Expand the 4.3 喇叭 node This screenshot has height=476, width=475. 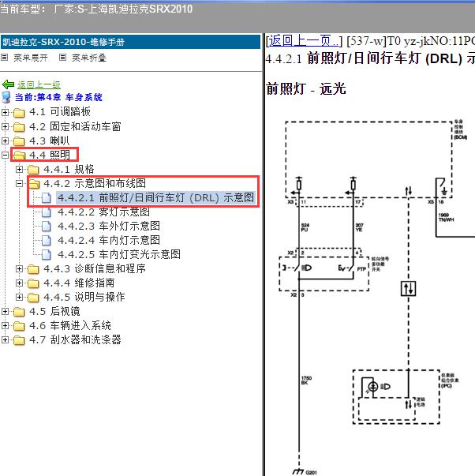click(x=5, y=141)
